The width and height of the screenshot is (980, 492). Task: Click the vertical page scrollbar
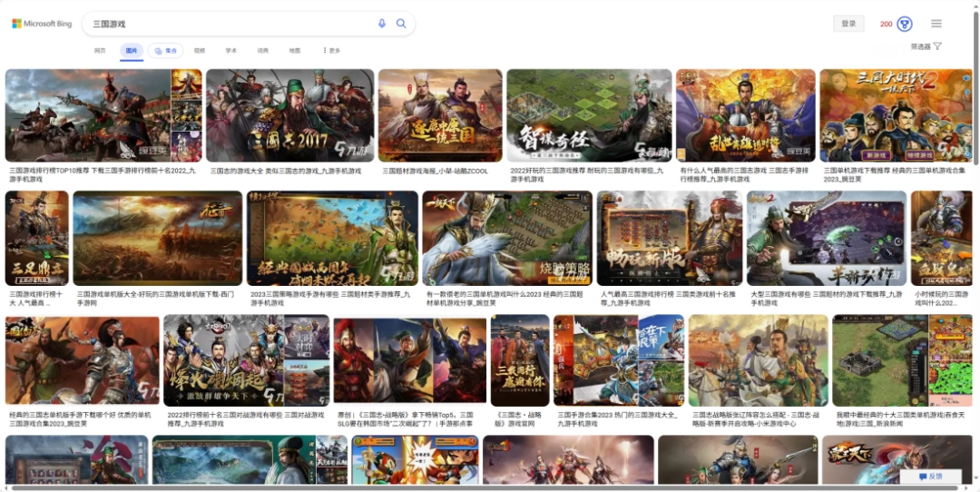pyautogui.click(x=975, y=182)
